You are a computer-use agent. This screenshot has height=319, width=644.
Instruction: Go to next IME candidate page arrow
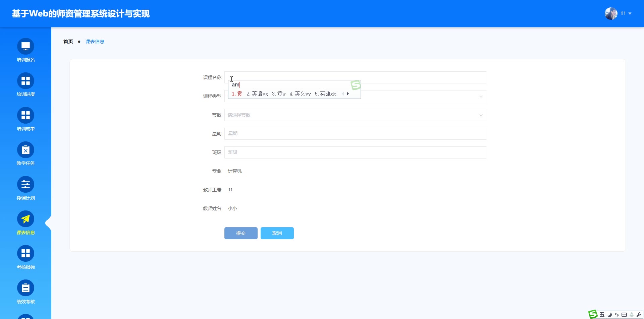pyautogui.click(x=348, y=94)
